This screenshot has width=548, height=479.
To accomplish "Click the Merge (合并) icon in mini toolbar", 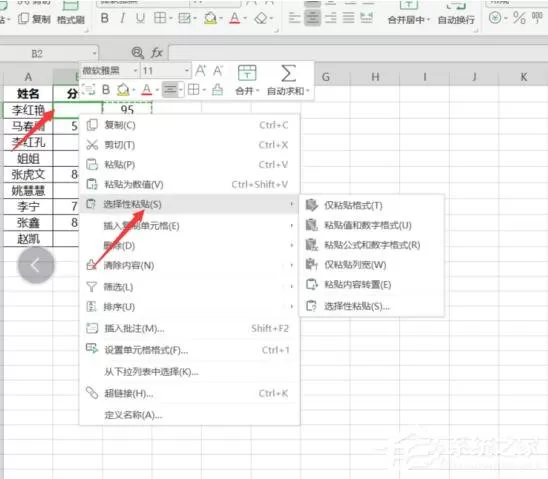I will point(247,73).
